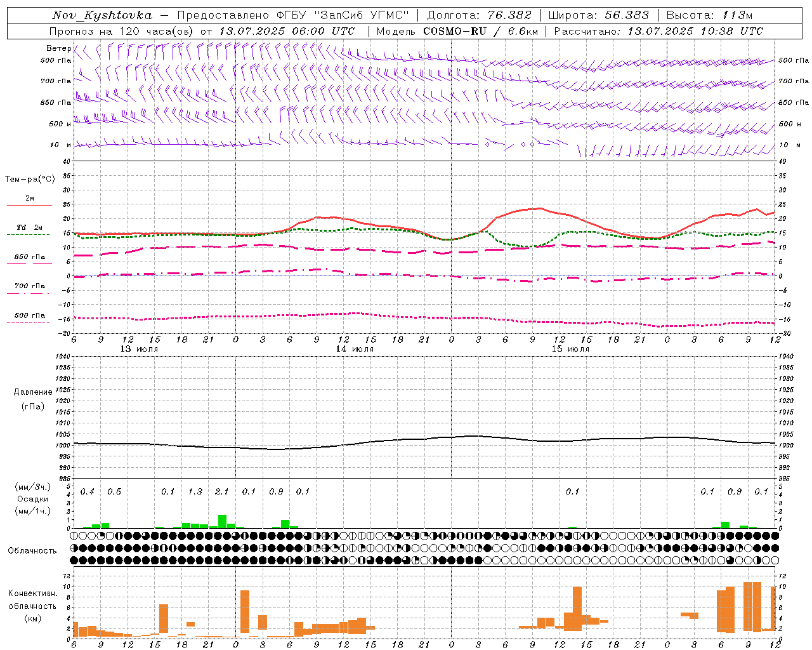Image resolution: width=812 pixels, height=650 pixels.
Task: Click the '15 июля' date label
Action: 570,349
